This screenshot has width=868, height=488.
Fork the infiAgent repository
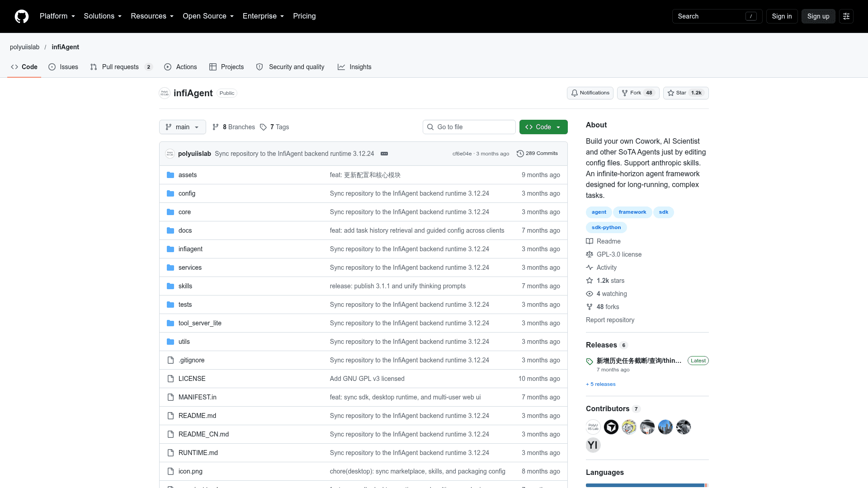(x=638, y=93)
